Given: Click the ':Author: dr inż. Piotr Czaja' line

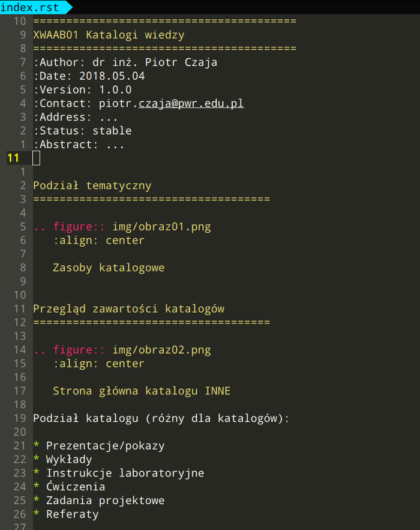Looking at the screenshot, I should tap(125, 62).
